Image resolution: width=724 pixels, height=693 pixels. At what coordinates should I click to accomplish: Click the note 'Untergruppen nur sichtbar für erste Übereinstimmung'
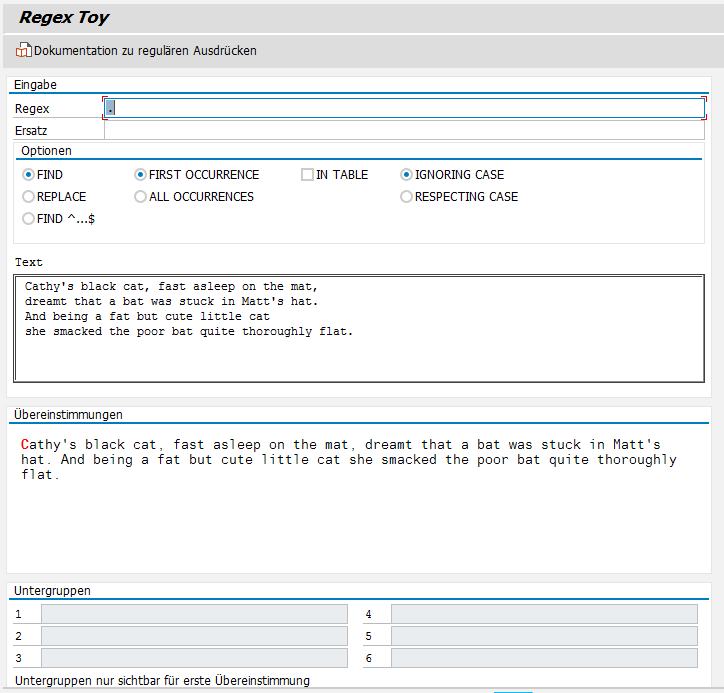(x=163, y=681)
